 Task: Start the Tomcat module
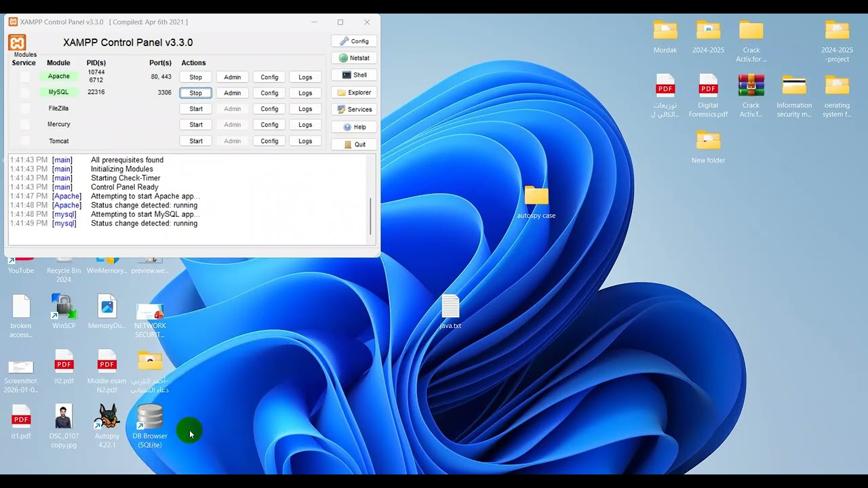click(x=196, y=141)
